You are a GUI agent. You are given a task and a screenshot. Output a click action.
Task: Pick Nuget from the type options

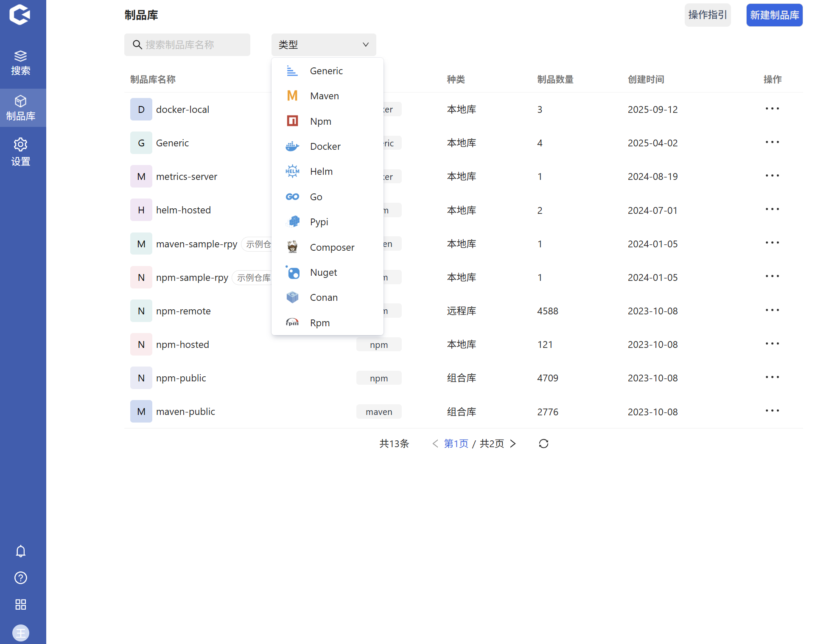point(323,272)
